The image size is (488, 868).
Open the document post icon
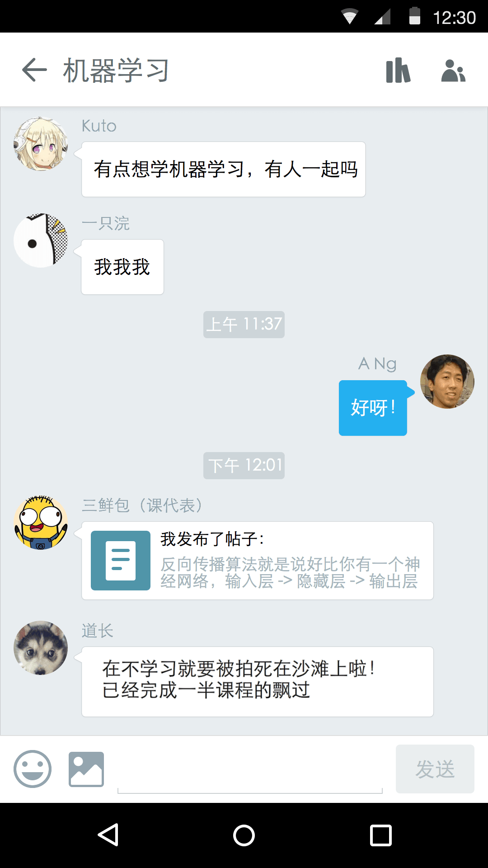121,561
